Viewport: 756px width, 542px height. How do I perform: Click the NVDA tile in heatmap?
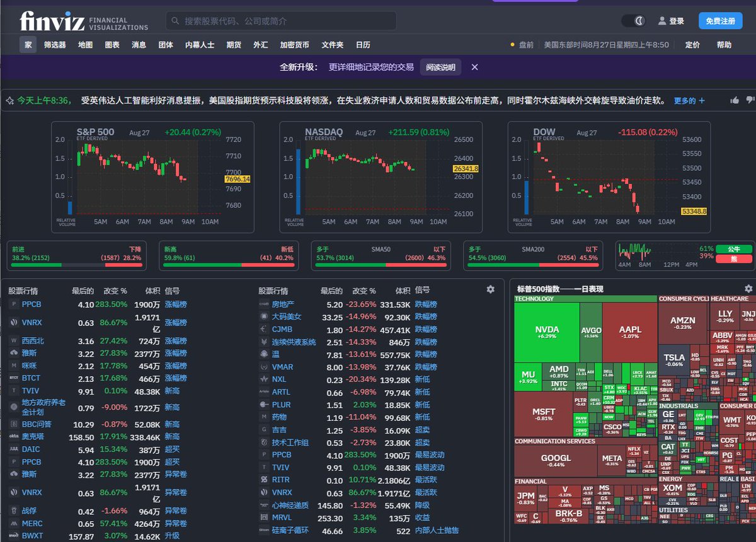point(547,332)
